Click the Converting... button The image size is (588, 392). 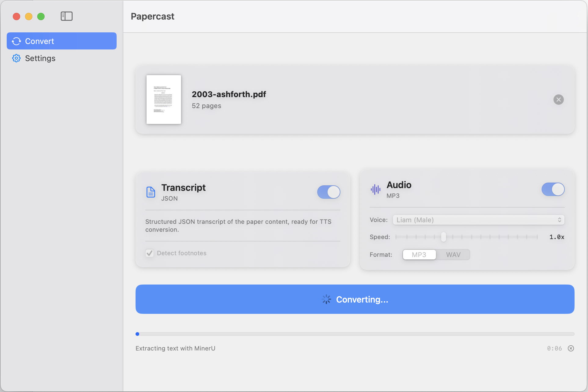(354, 299)
